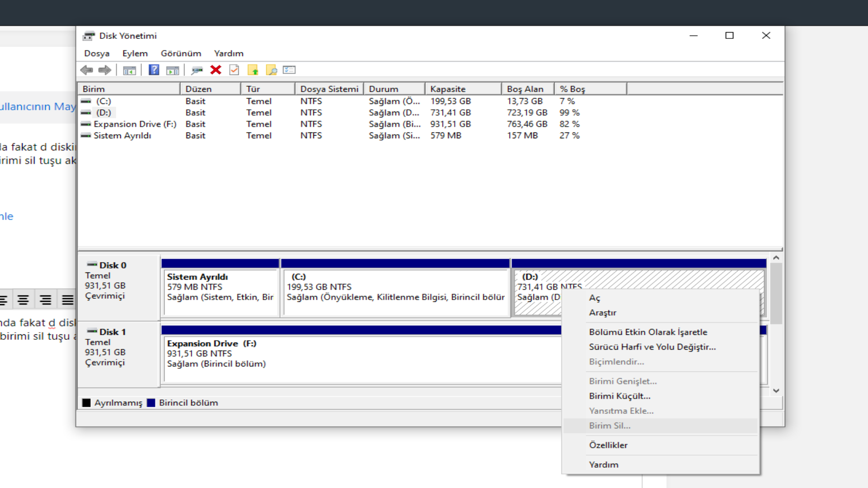This screenshot has height=488, width=868.
Task: Click Özellikler in the context menu
Action: (608, 445)
